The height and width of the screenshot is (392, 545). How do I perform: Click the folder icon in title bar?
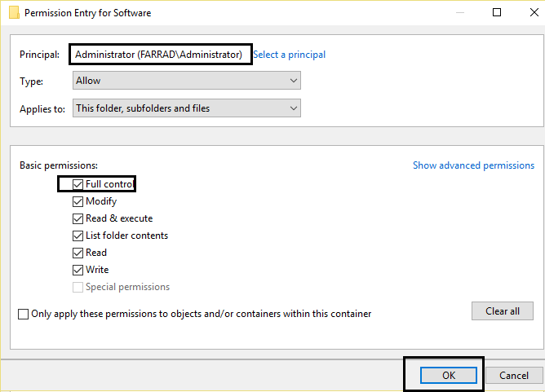point(12,13)
